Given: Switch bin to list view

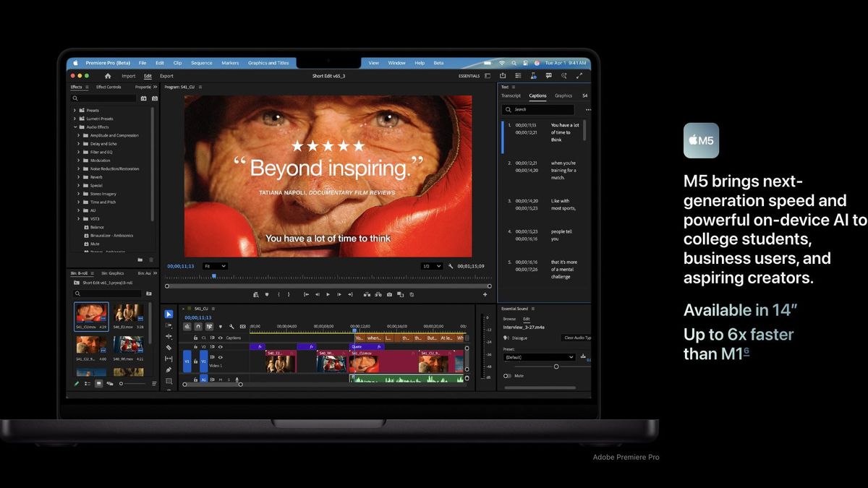Looking at the screenshot, I should [x=88, y=384].
